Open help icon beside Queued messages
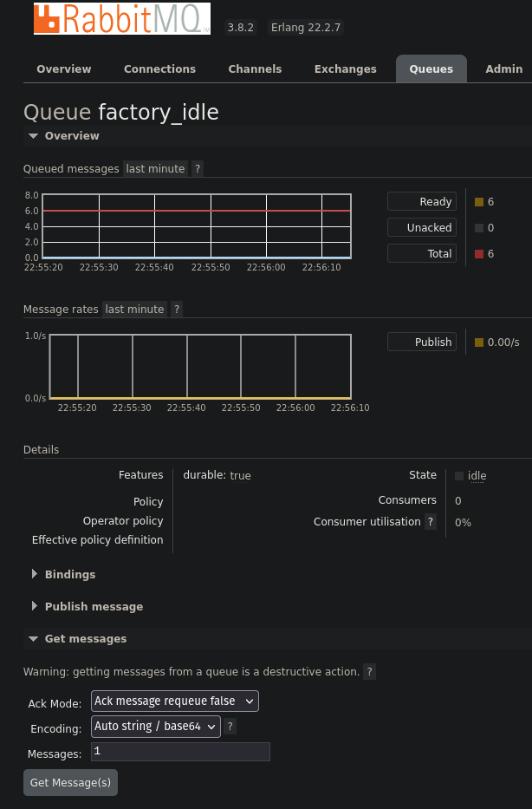This screenshot has width=532, height=809. point(198,169)
